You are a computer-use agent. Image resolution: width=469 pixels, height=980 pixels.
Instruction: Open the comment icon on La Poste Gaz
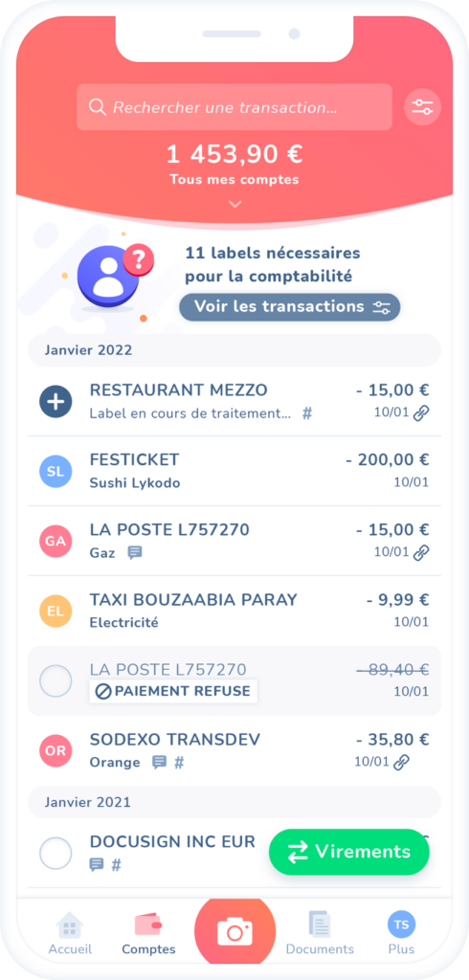tap(135, 552)
